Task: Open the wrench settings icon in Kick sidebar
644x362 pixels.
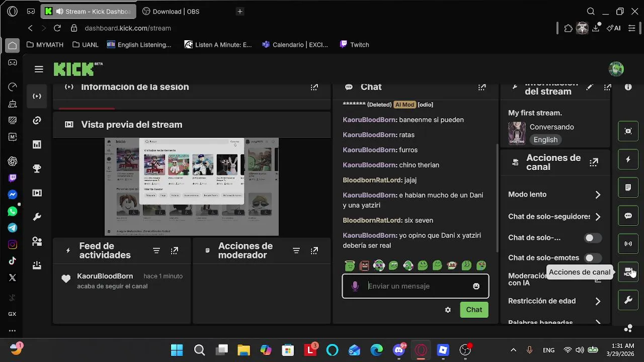Action: 37,217
